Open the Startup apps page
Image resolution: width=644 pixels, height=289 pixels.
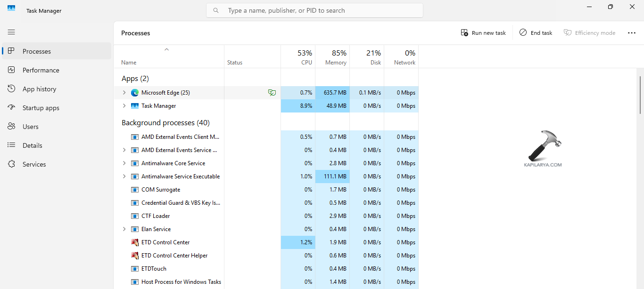click(41, 108)
